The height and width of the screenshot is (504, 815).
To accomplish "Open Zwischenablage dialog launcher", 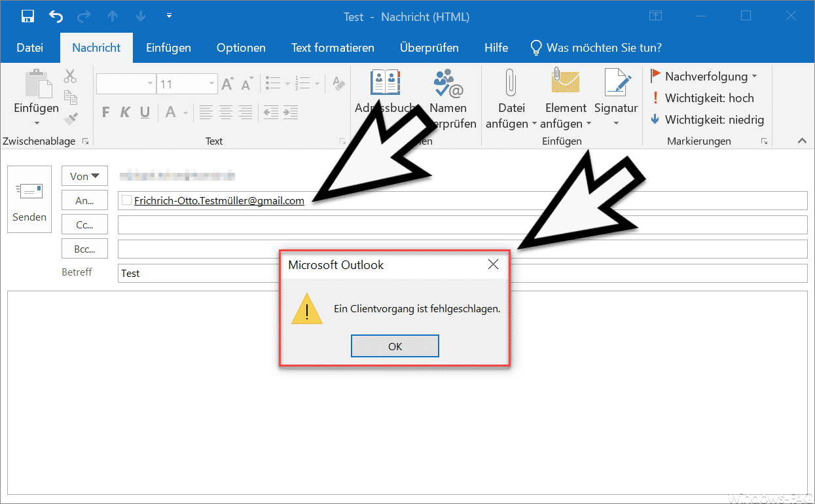I will 85,141.
